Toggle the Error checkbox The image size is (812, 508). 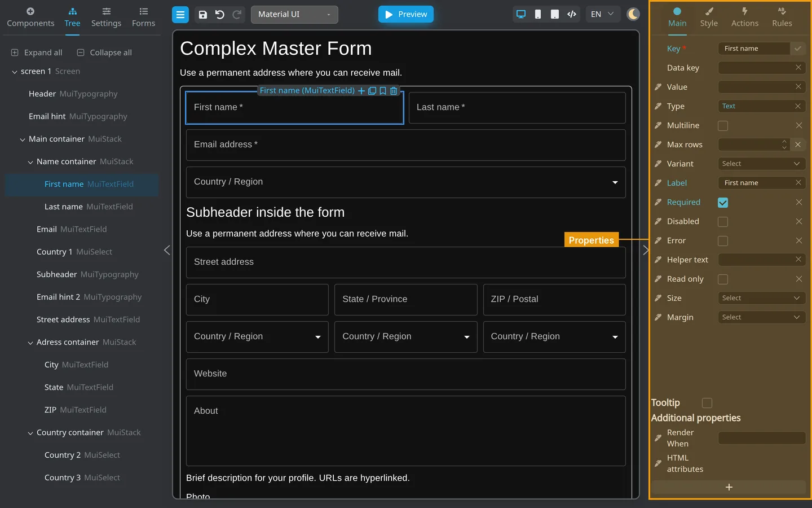(723, 241)
